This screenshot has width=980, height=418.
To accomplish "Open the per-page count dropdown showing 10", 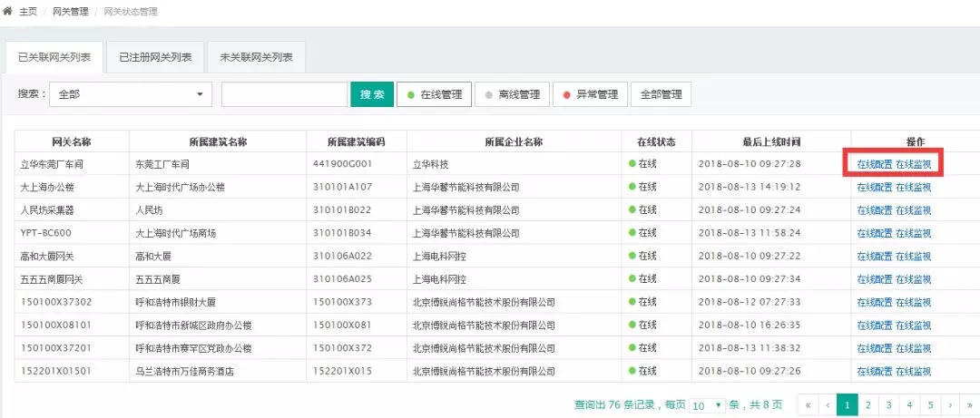I will pos(707,405).
